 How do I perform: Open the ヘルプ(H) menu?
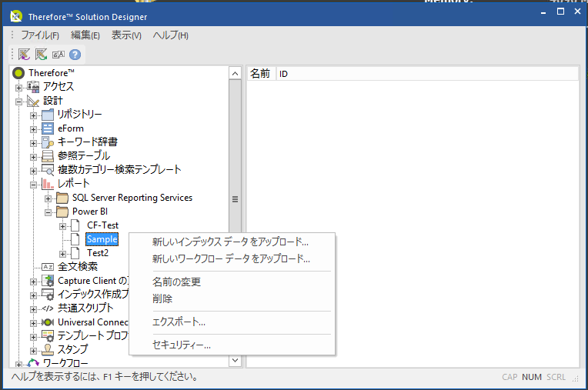(171, 35)
